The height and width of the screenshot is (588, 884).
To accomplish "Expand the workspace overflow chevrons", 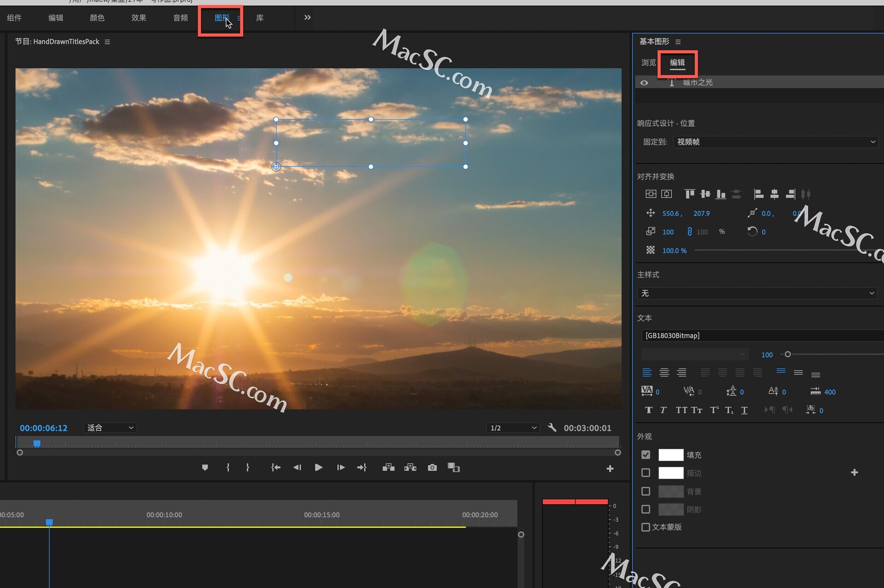I will pos(308,17).
